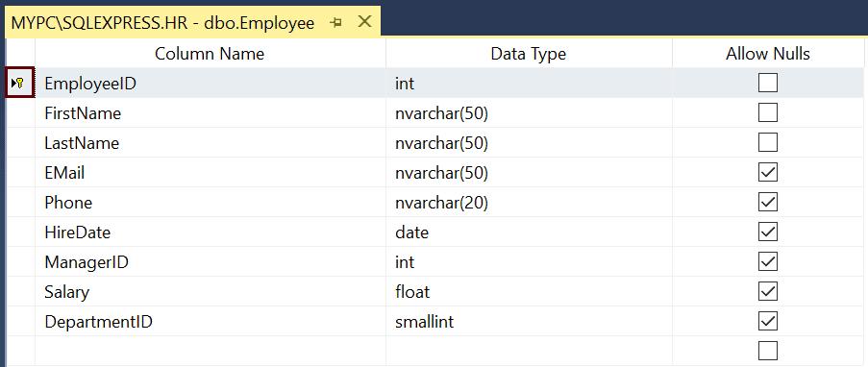868x367 pixels.
Task: Select the Phone column name cell
Action: click(211, 202)
